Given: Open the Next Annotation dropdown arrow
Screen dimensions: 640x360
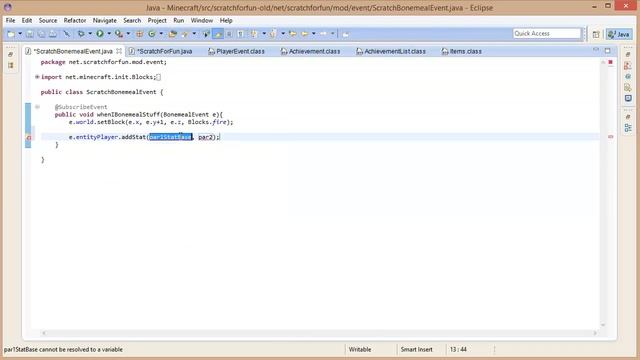Looking at the screenshot, I should coord(264,34).
